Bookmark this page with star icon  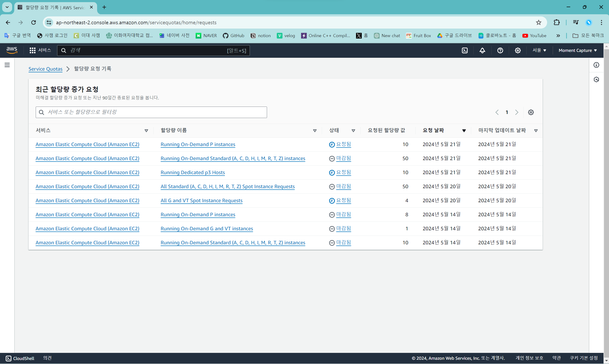(538, 23)
